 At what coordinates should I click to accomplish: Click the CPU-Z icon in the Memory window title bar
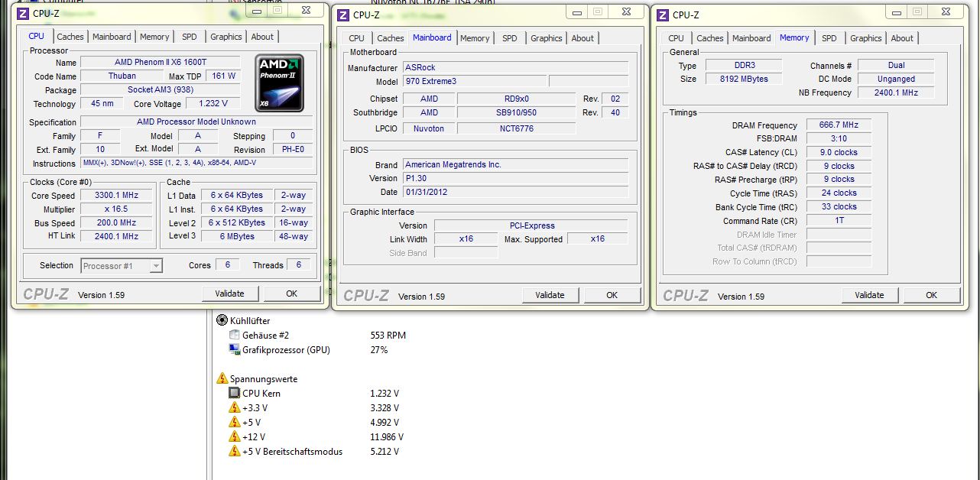click(x=663, y=15)
